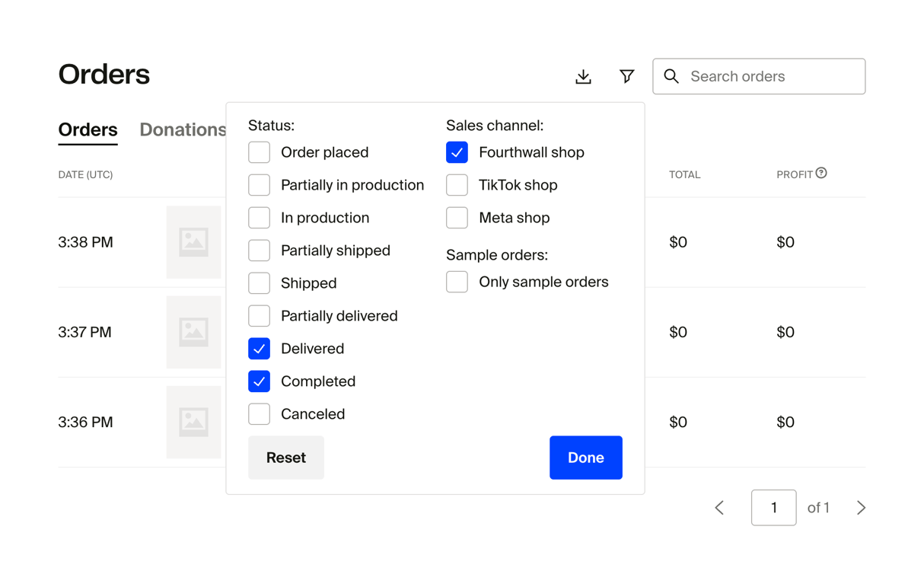Click total $0 in 3:38 PM row
This screenshot has height=584, width=924.
tap(678, 242)
